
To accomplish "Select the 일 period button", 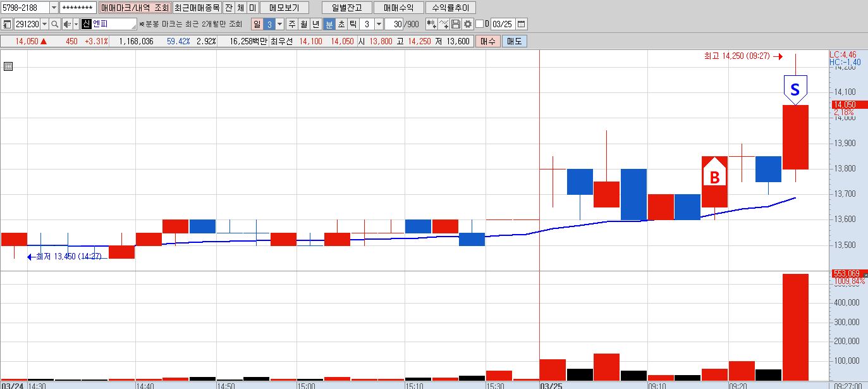I will click(257, 24).
